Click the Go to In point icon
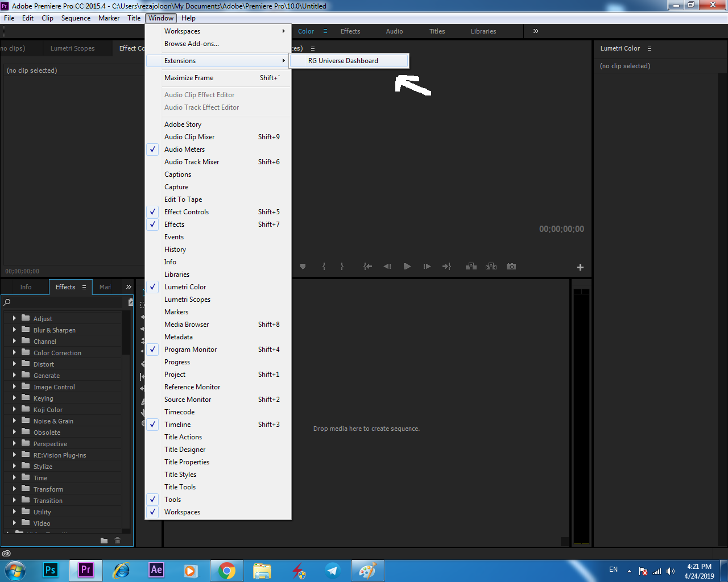Screen dimensions: 728x582 [x=368, y=267]
